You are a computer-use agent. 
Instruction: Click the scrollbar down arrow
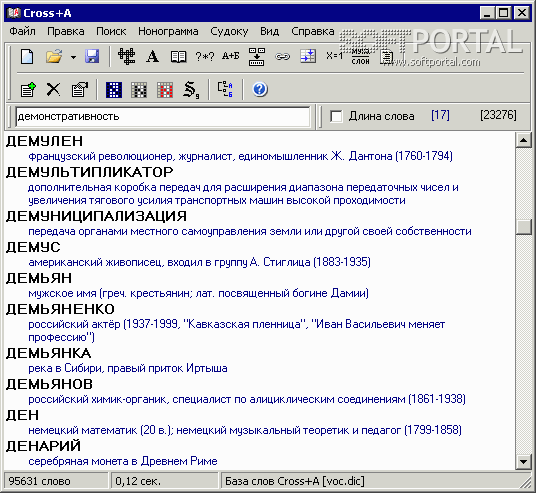click(523, 462)
